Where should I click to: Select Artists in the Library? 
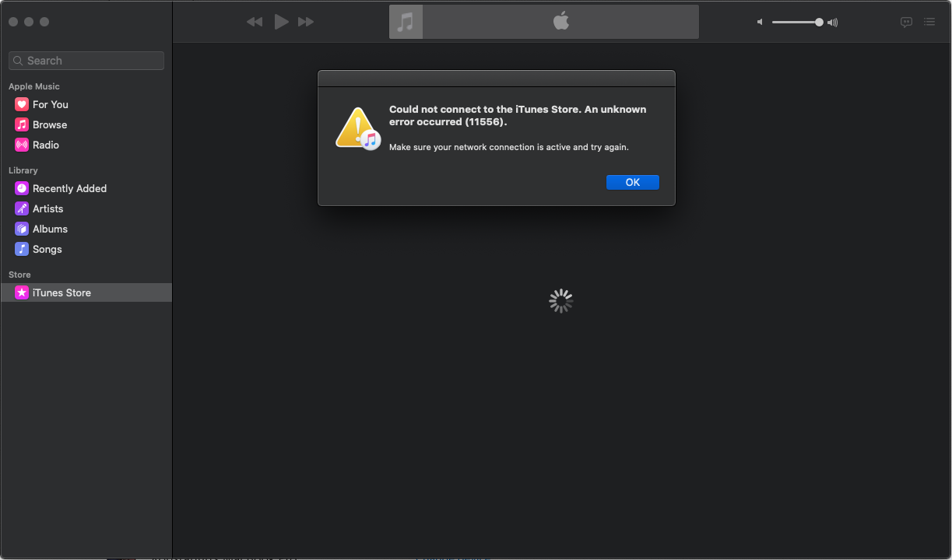coord(86,208)
